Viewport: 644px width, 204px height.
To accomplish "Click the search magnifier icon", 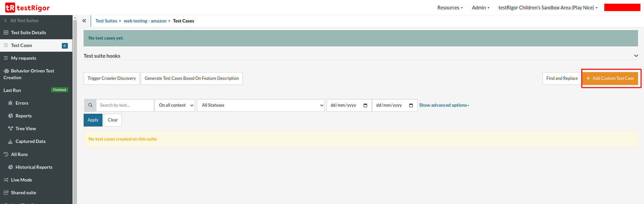I will [90, 105].
